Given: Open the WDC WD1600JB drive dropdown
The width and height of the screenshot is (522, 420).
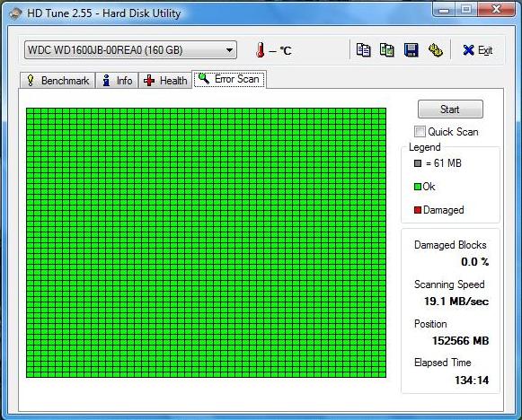Looking at the screenshot, I should coord(130,50).
